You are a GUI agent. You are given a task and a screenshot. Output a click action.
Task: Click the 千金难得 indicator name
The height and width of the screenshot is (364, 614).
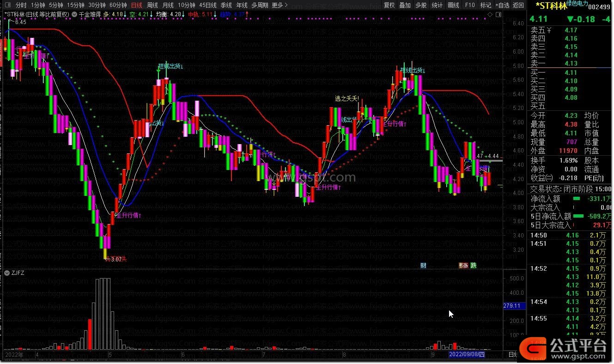(x=90, y=14)
